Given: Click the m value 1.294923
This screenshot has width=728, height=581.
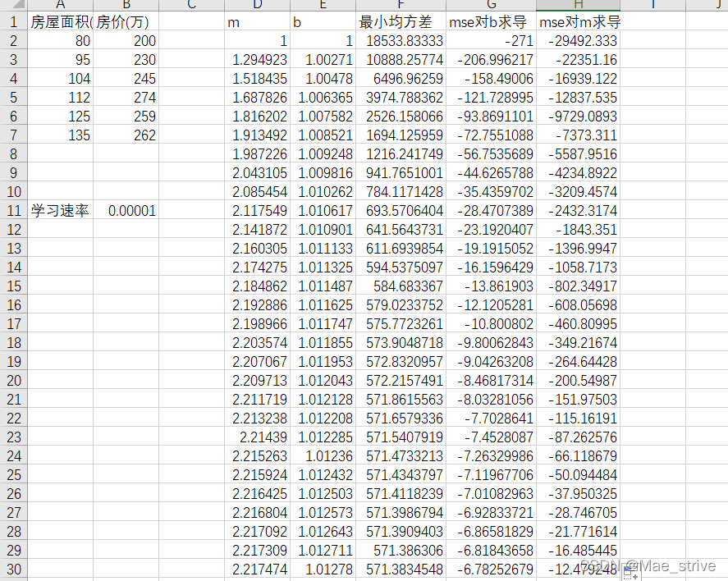Looking at the screenshot, I should 258,60.
